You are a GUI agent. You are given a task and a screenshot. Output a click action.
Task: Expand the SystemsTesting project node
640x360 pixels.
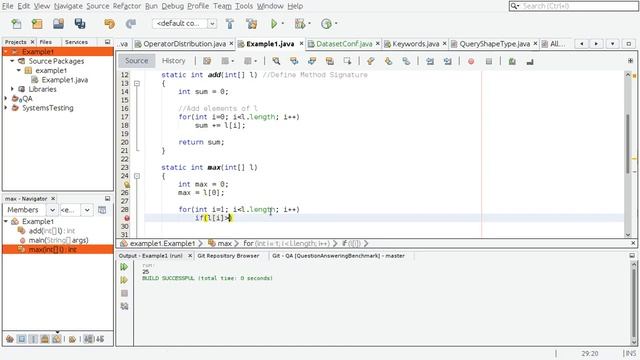6,108
